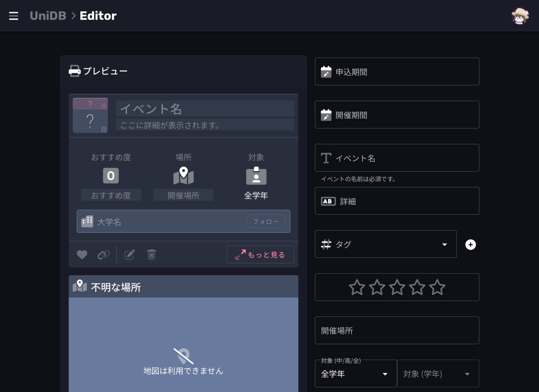
Task: Open the 対象 (学年) grade dropdown
Action: [438, 373]
